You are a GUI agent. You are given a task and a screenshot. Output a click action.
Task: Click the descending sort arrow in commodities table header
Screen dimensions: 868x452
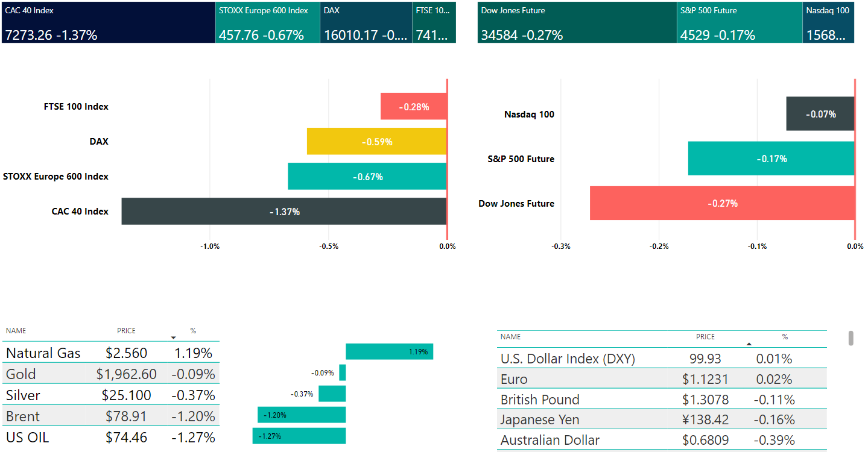(173, 337)
